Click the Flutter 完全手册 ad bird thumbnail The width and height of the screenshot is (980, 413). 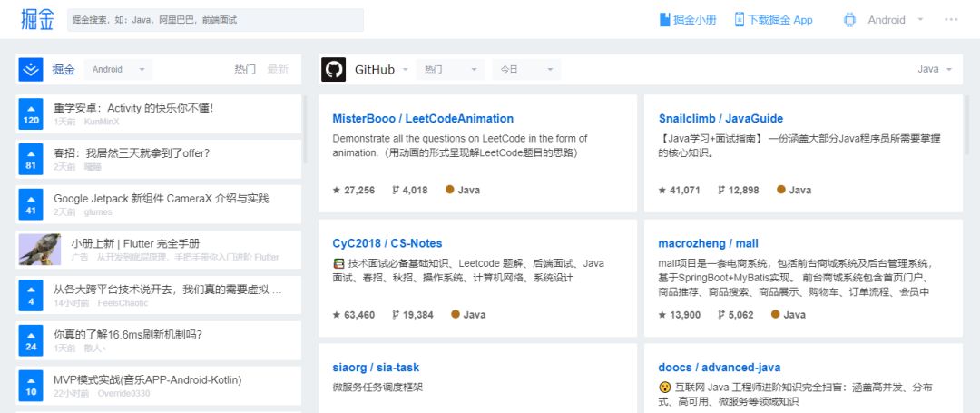(x=40, y=250)
